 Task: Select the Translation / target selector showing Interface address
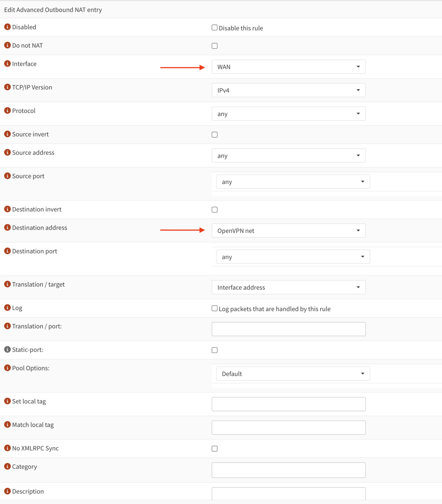tap(288, 287)
